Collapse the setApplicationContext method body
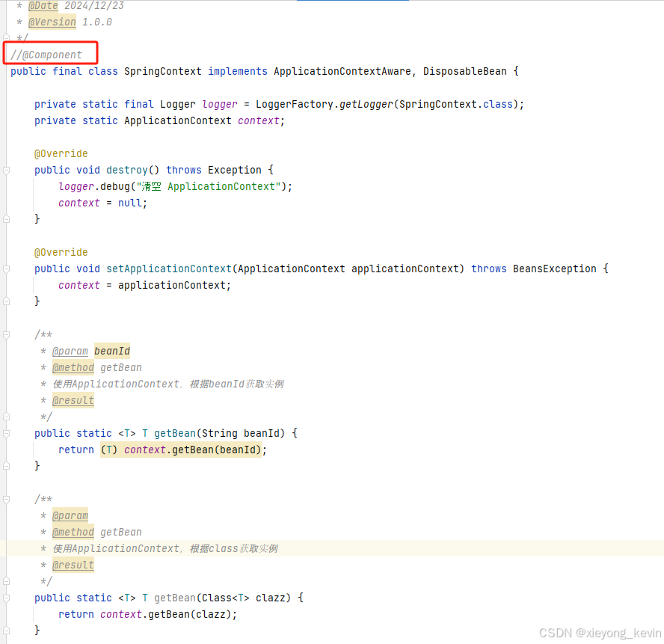This screenshot has height=644, width=664. click(6, 269)
